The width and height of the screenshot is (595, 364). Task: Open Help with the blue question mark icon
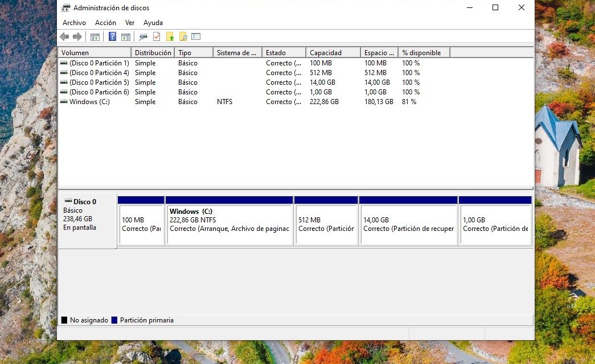(x=112, y=37)
